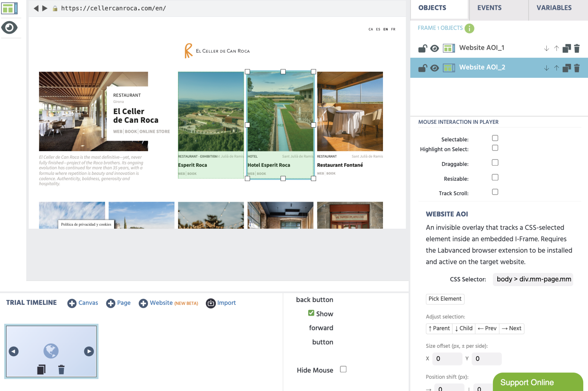Click the padlock icon beside the URL

pyautogui.click(x=55, y=8)
